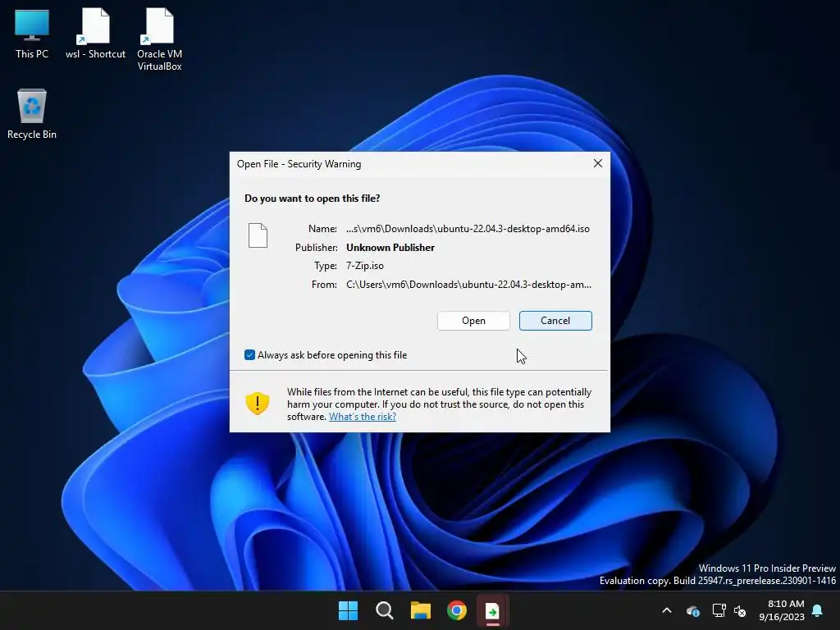The image size is (840, 630).
Task: Click the 7-Zip.iso type value
Action: tap(365, 266)
